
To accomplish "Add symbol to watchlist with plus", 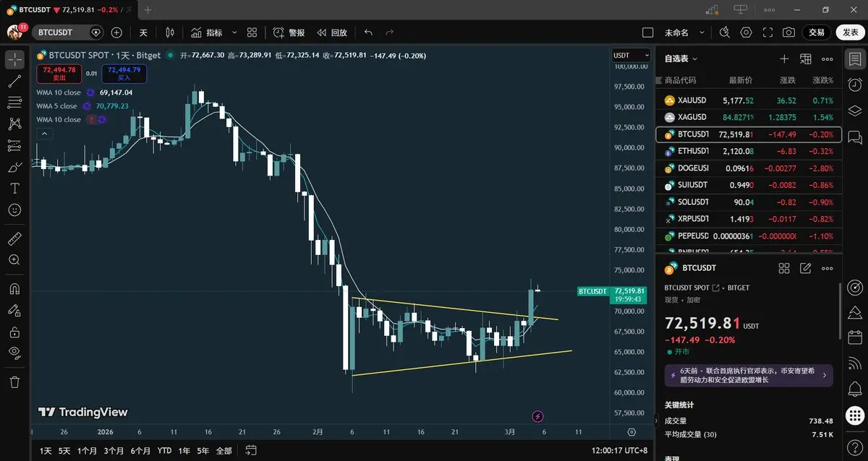I will click(x=784, y=59).
